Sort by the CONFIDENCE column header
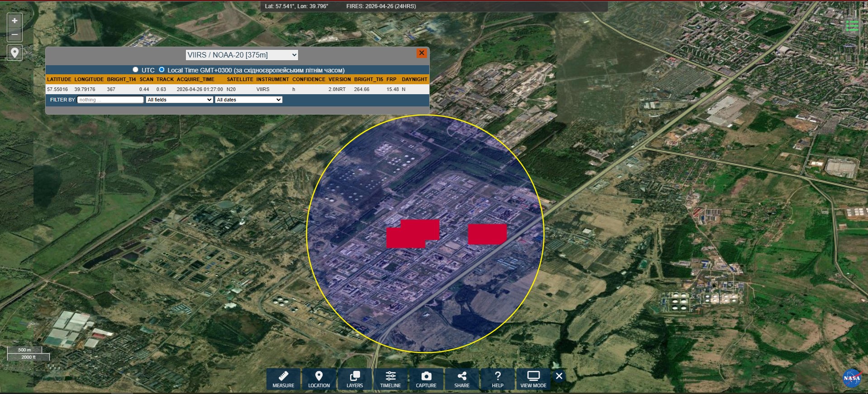The image size is (868, 394). tap(308, 79)
